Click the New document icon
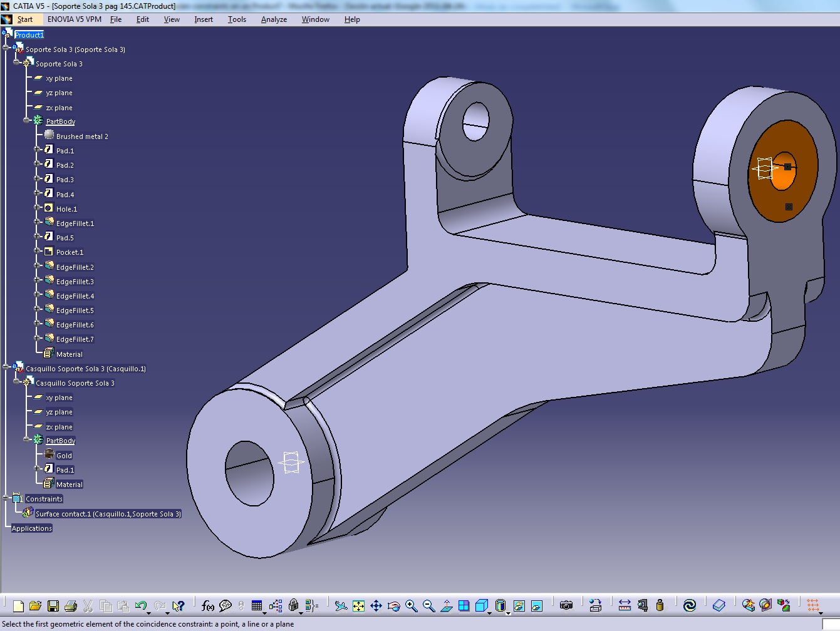The image size is (840, 631). pyautogui.click(x=18, y=605)
